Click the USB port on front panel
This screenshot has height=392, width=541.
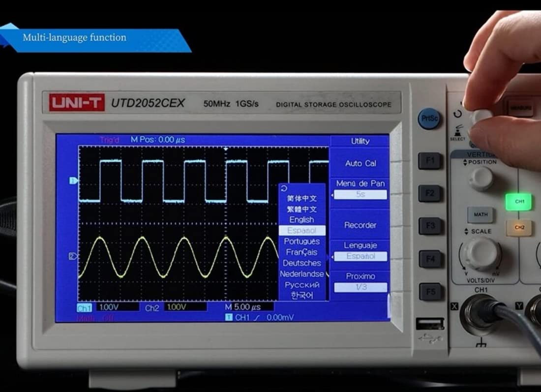point(430,324)
